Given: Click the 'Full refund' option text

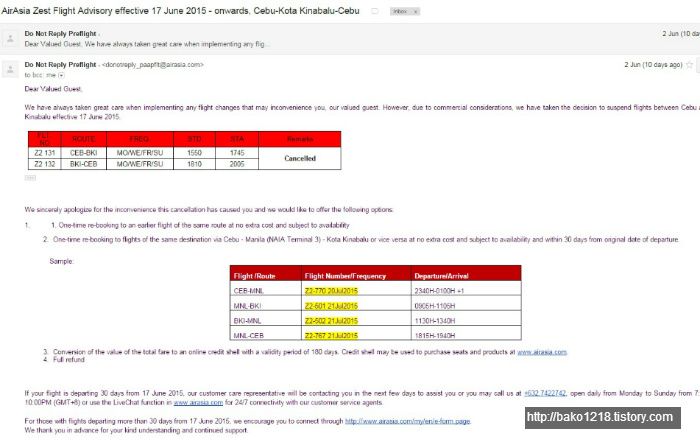Looking at the screenshot, I should (69, 360).
